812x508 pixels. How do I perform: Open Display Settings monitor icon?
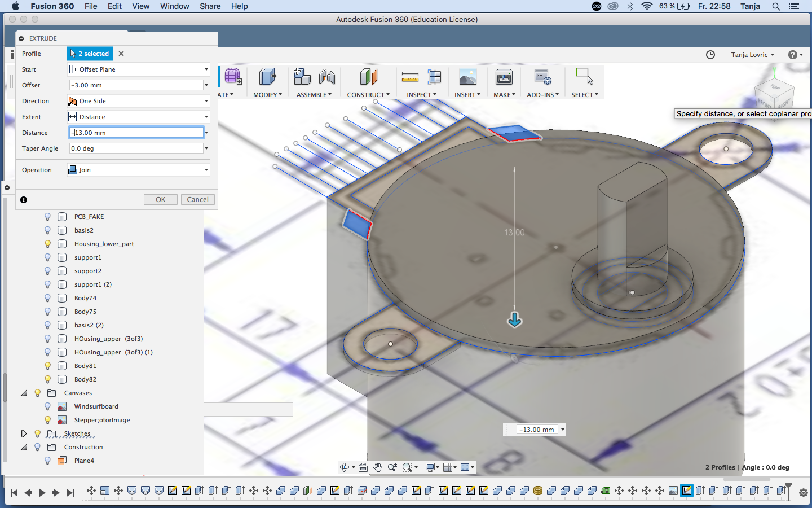tap(431, 467)
